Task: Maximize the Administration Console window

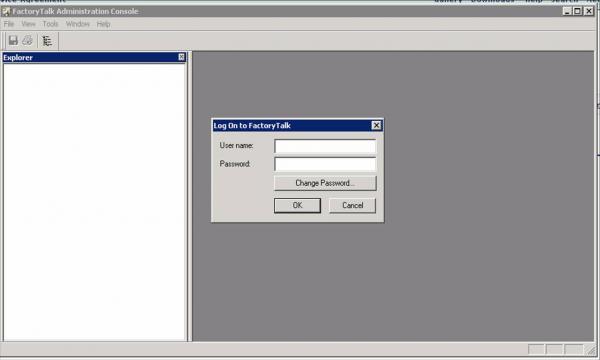Action: pyautogui.click(x=577, y=11)
